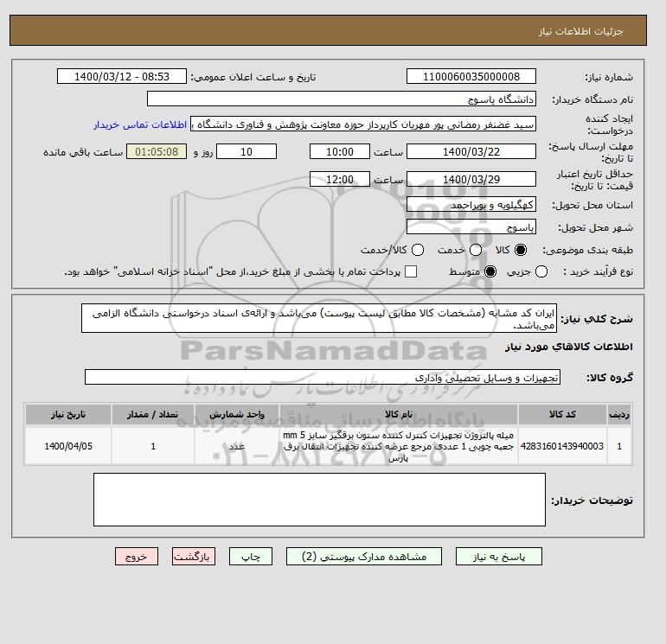
Task: Click the buyer notes text area
Action: [x=319, y=500]
